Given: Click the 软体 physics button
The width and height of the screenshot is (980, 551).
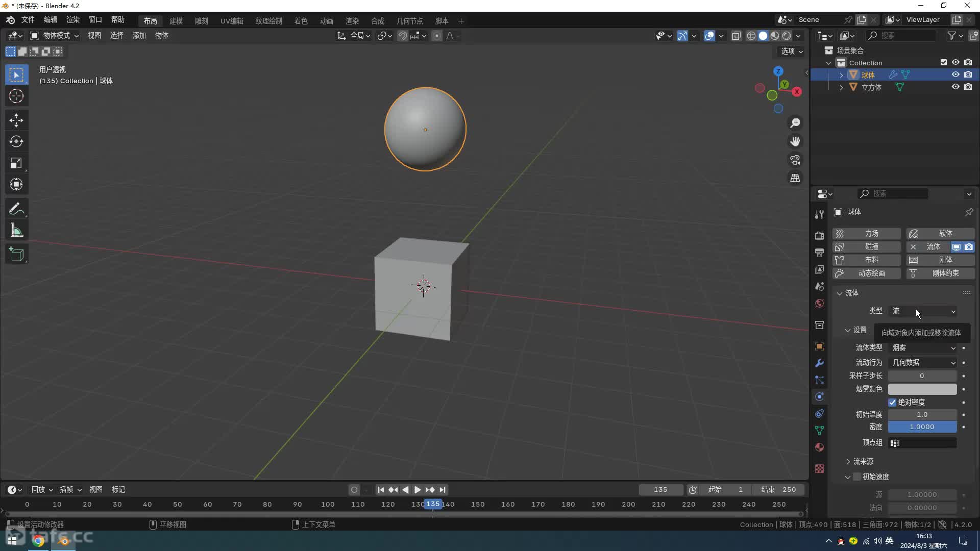Looking at the screenshot, I should click(940, 234).
